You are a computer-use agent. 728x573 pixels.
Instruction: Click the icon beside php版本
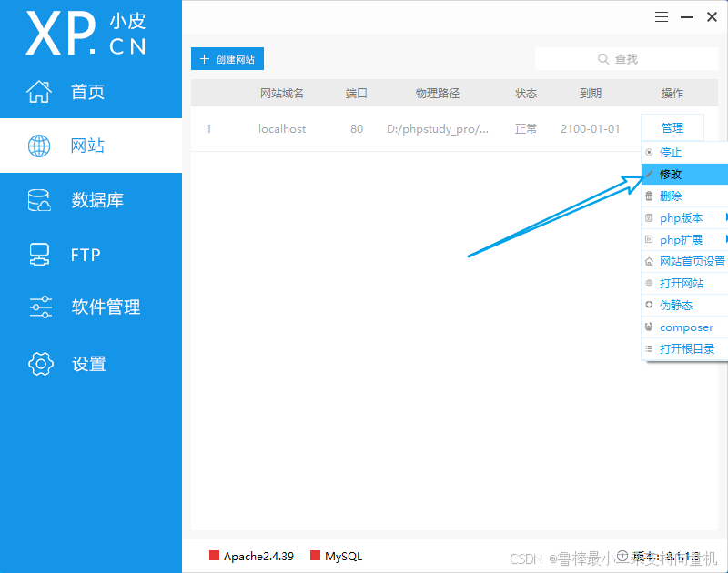tap(649, 217)
